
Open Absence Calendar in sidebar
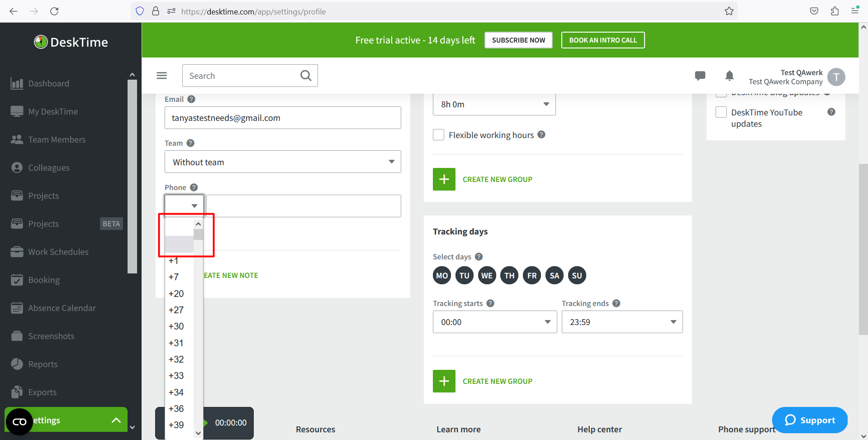[62, 308]
